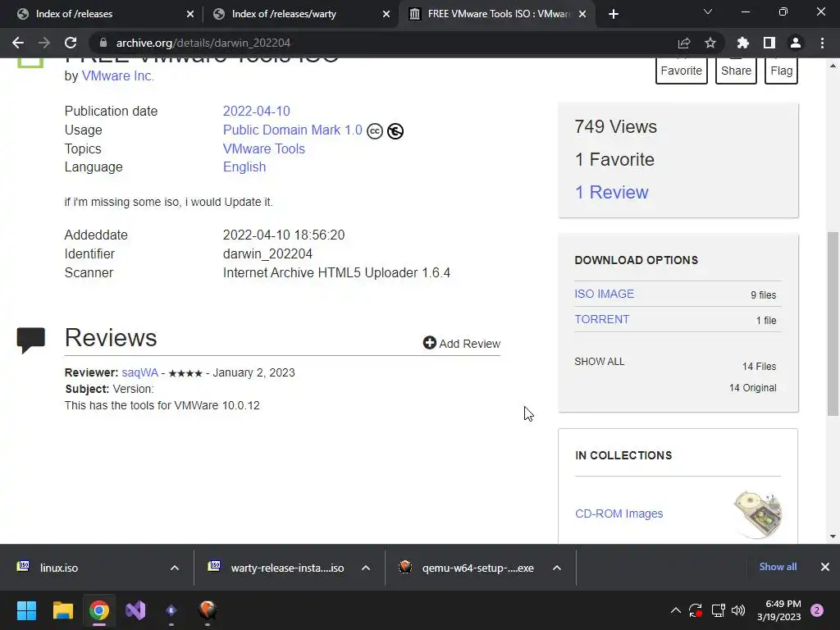Click the padlock site info icon
This screenshot has width=840, height=630.
tap(103, 43)
